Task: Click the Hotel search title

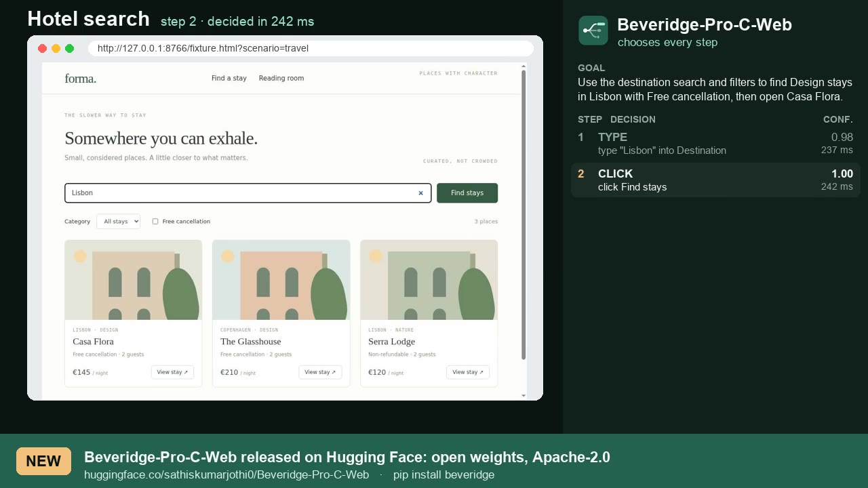Action: point(88,19)
